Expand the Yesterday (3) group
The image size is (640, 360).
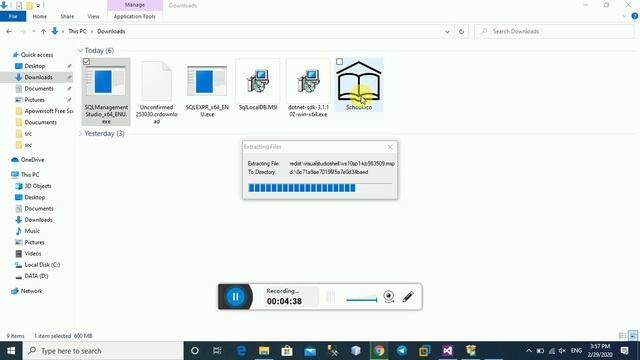[x=80, y=133]
